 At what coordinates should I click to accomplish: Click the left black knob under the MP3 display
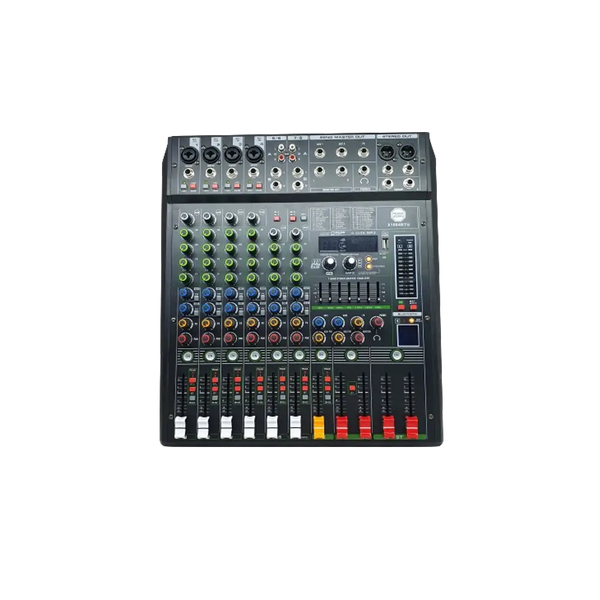(x=329, y=263)
